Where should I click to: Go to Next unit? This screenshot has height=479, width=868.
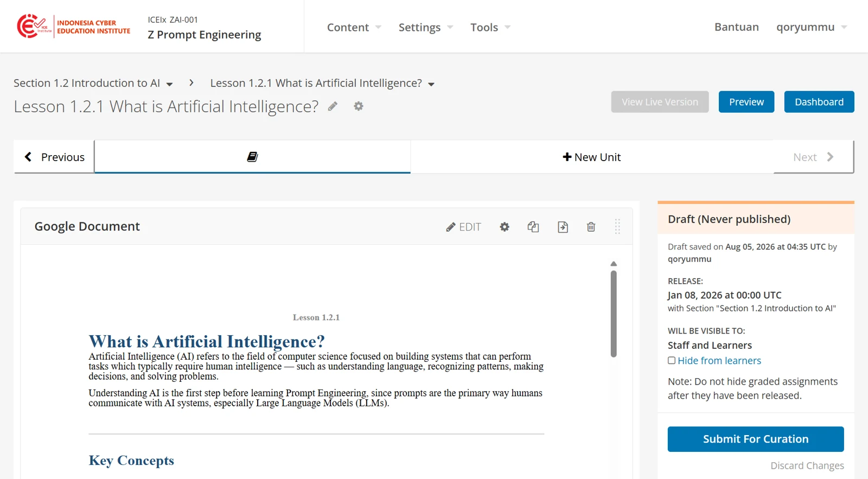tap(813, 157)
